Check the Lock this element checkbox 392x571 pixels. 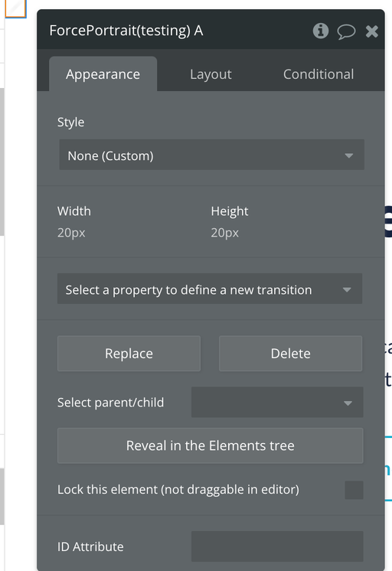(354, 490)
